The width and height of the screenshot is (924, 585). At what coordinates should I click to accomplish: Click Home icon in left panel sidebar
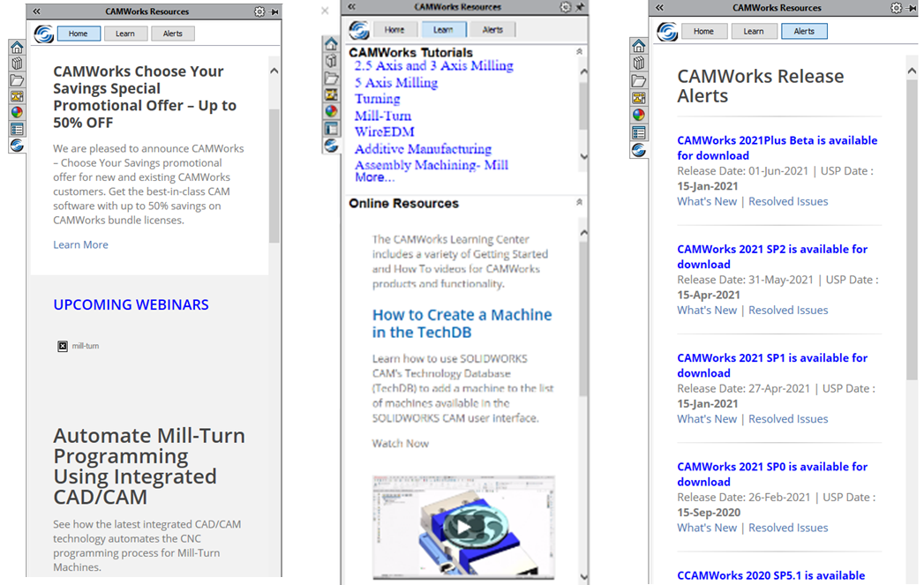[17, 48]
